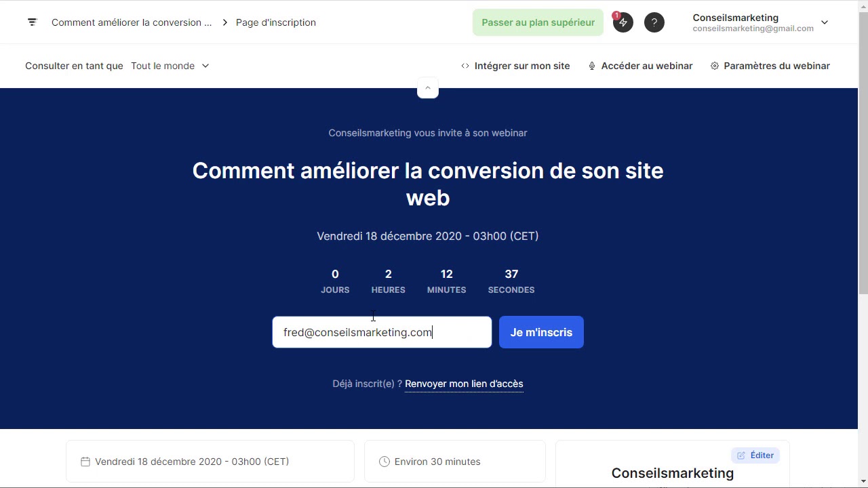Image resolution: width=868 pixels, height=488 pixels.
Task: Open Intégrer sur mon site
Action: point(515,66)
